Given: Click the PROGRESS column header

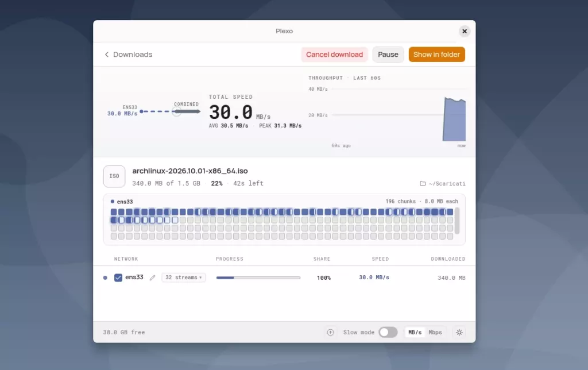Looking at the screenshot, I should 230,259.
